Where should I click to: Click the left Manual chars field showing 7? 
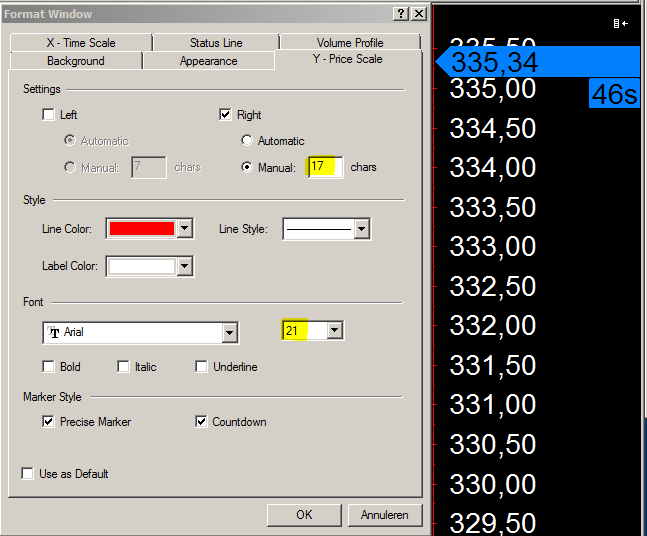(149, 167)
